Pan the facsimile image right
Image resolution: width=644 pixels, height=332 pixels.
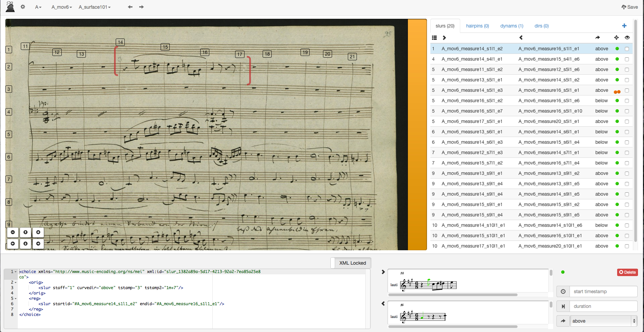[38, 244]
